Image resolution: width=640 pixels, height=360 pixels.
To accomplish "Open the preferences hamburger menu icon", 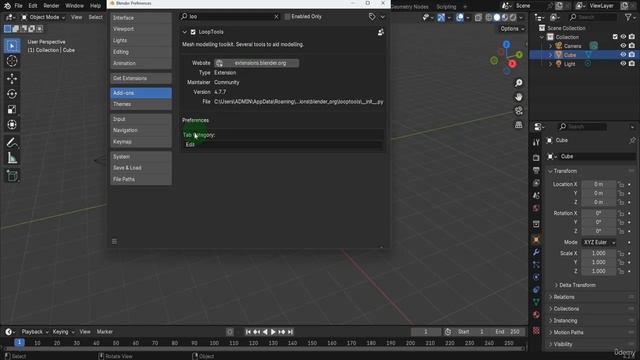I will (x=114, y=241).
